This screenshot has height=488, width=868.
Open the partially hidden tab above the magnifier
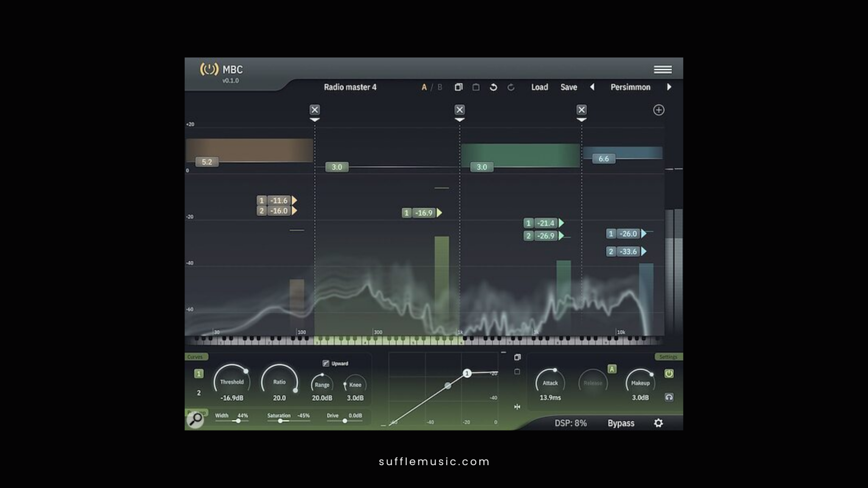click(x=196, y=412)
